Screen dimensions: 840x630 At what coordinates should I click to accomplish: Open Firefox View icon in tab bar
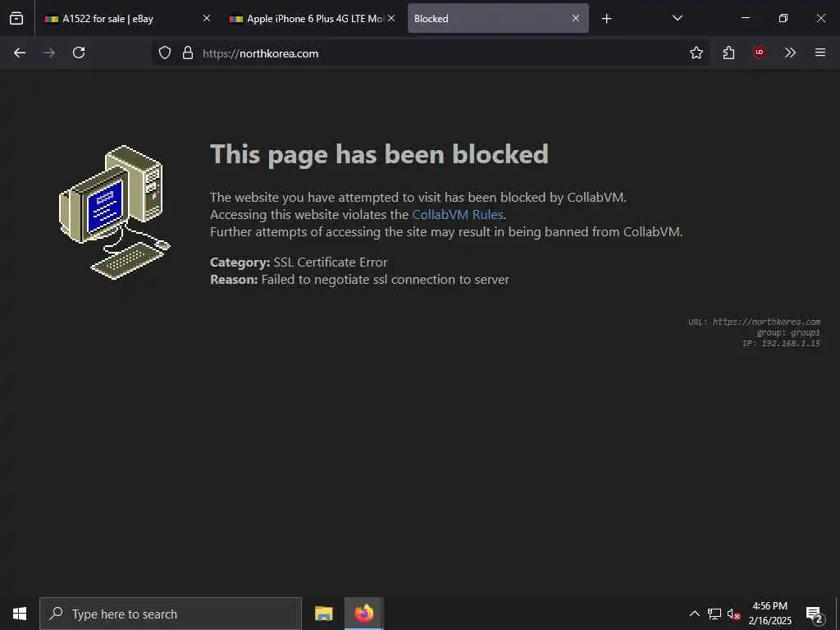16,18
